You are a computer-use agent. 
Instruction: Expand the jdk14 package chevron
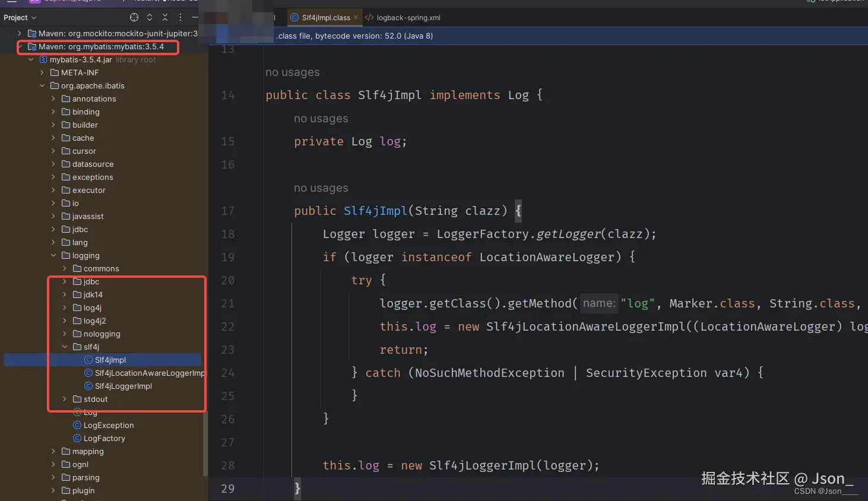click(x=65, y=294)
